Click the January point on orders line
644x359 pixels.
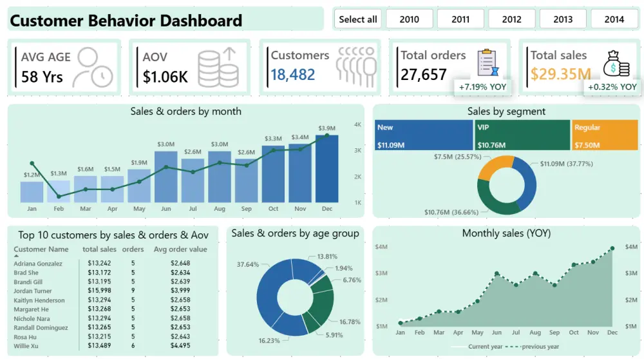32,163
